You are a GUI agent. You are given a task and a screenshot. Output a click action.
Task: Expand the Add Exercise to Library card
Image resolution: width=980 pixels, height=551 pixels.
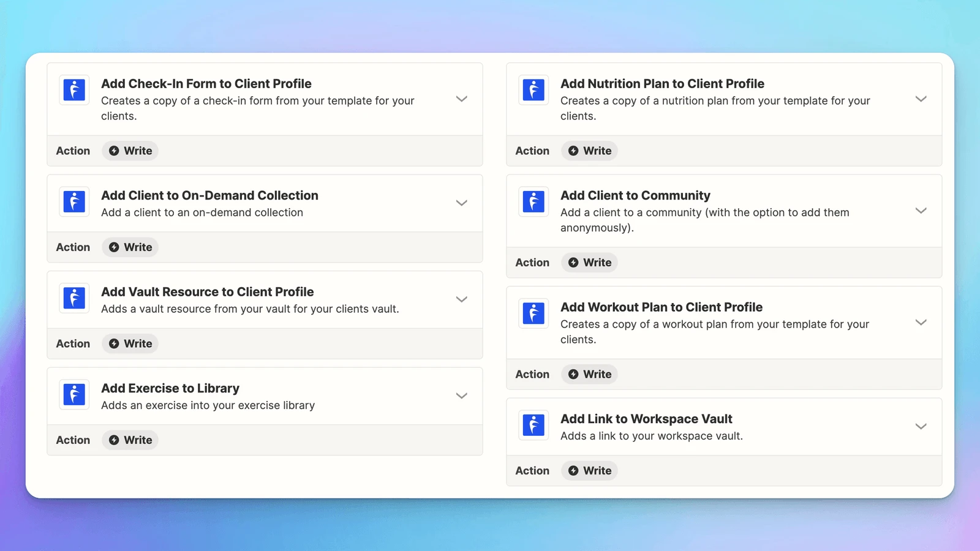[462, 396]
